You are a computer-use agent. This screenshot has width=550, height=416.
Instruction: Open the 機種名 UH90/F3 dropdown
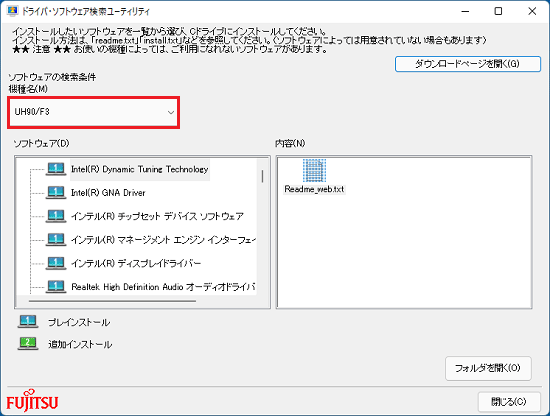(x=94, y=112)
